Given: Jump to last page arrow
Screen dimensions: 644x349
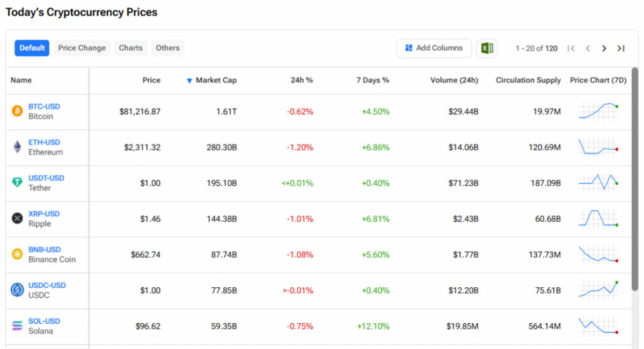Looking at the screenshot, I should tap(620, 48).
